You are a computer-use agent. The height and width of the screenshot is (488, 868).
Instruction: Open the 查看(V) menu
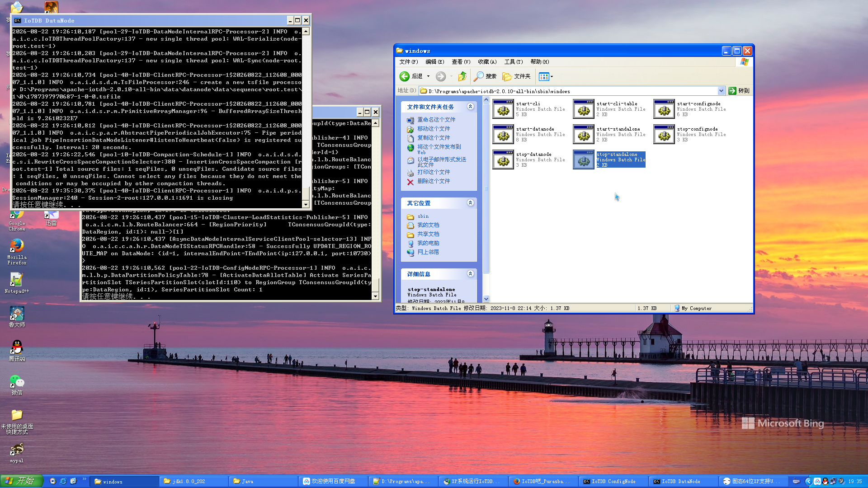pos(461,62)
